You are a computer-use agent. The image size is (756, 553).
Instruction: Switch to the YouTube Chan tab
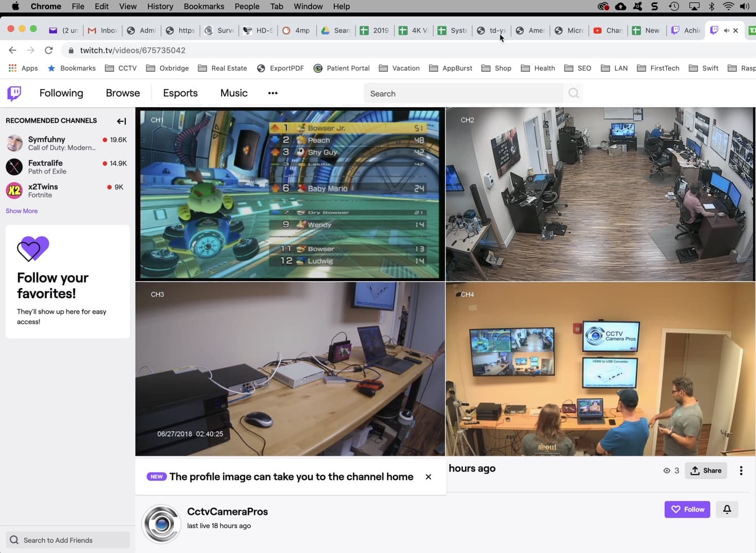608,30
